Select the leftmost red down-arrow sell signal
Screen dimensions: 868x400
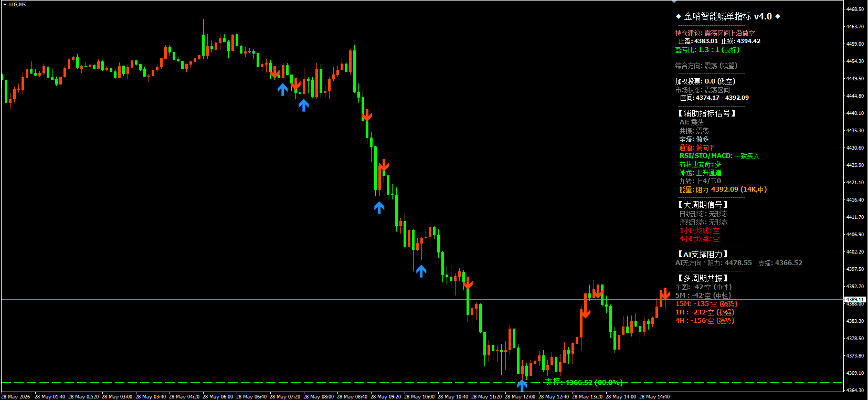pos(274,72)
